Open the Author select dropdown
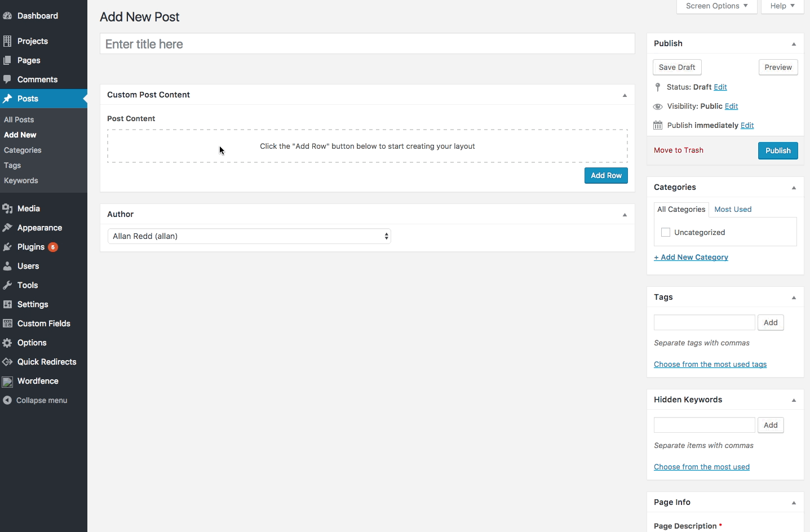Viewport: 810px width, 532px height. (x=249, y=236)
